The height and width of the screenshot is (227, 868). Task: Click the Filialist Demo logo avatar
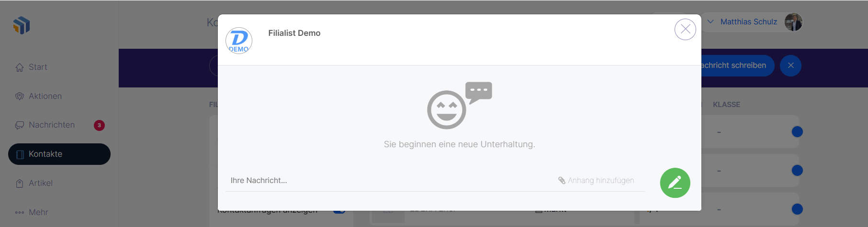[x=239, y=41]
